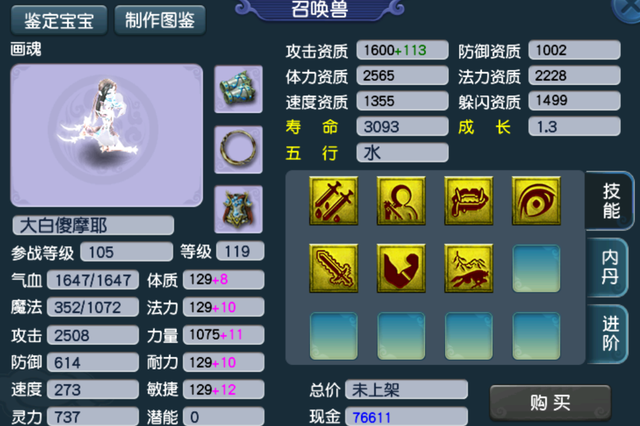Click the 总价 field showing 未上架
The width and height of the screenshot is (640, 426).
(x=406, y=390)
